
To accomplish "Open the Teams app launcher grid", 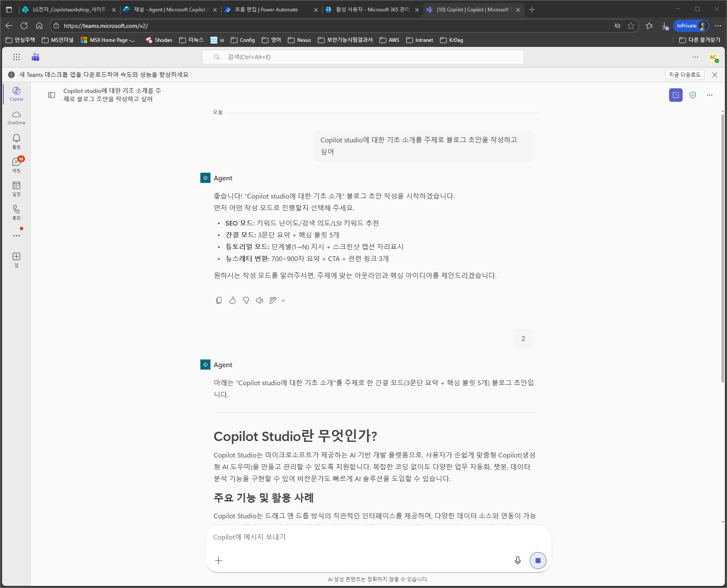I will click(x=16, y=57).
